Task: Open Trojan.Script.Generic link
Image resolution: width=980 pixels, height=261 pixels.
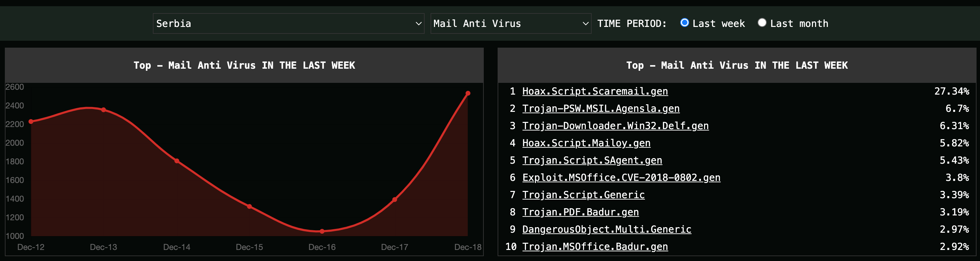Action: [583, 195]
